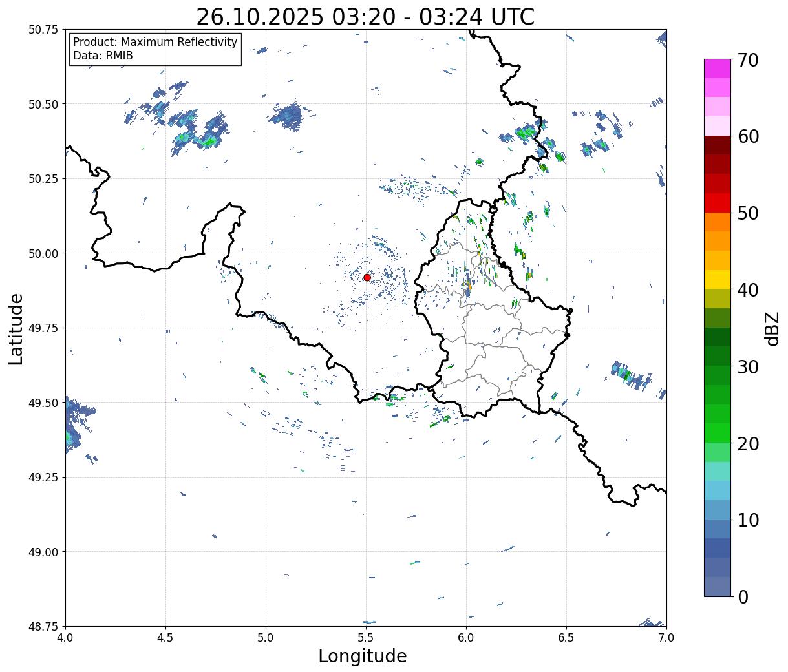Click the "Longitude" axis label
788x672 pixels.
(x=363, y=656)
